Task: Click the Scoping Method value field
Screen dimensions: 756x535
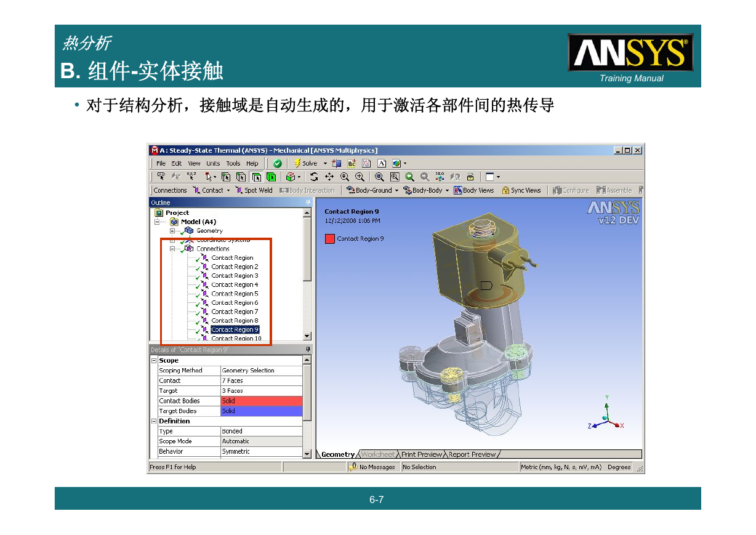Action: click(x=262, y=371)
